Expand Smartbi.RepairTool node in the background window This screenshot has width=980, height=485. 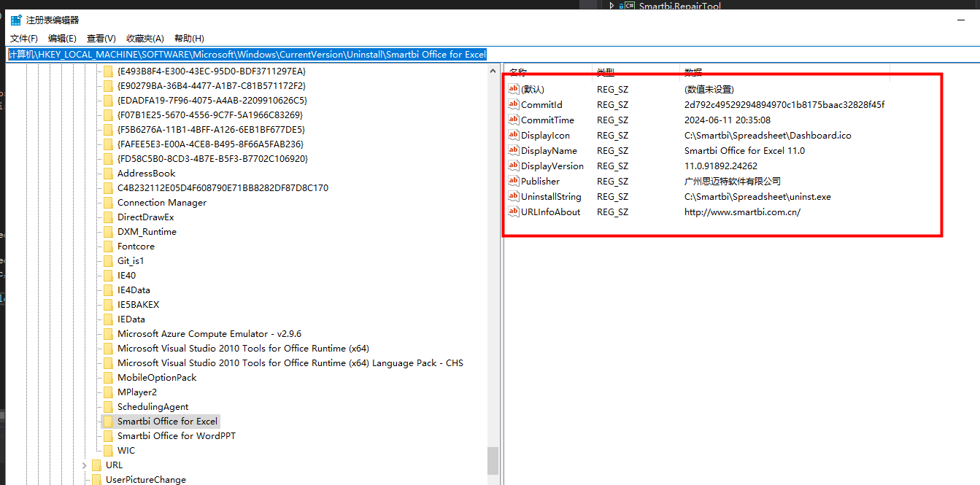tap(611, 6)
